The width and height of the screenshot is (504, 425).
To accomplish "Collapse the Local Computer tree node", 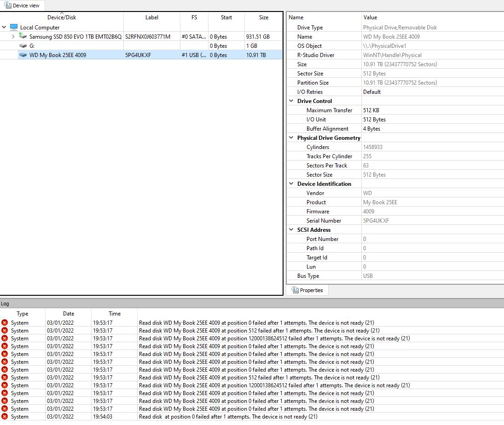I will (x=4, y=27).
